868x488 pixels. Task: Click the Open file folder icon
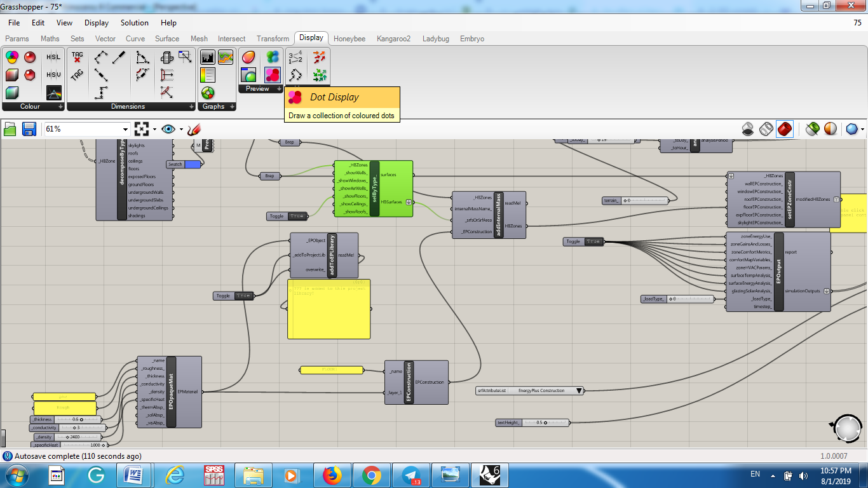(10, 129)
